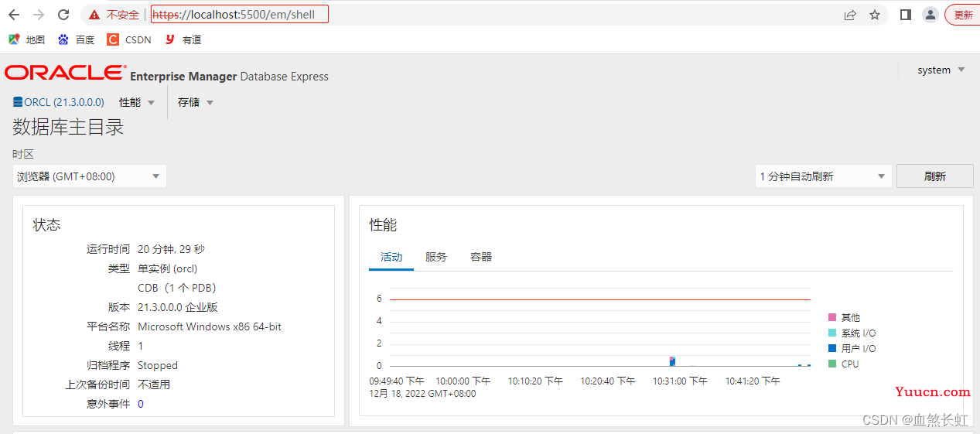The width and height of the screenshot is (980, 434).
Task: Switch to the 活动 tab
Action: 391,257
